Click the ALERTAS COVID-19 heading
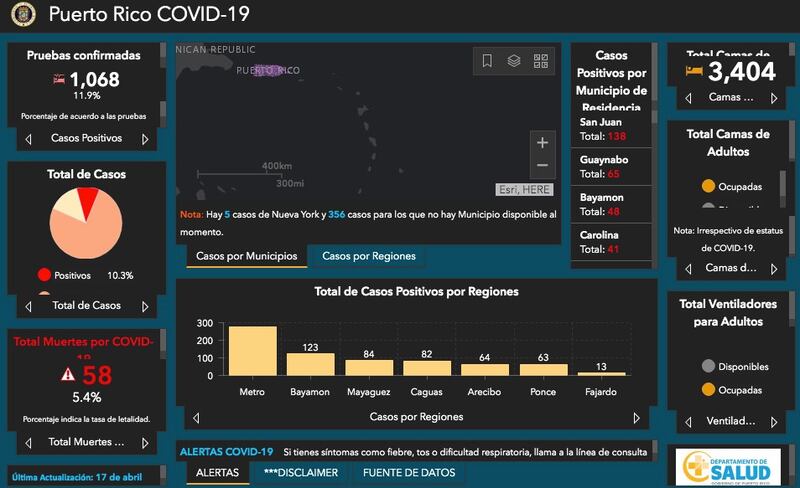The height and width of the screenshot is (488, 800). click(227, 452)
